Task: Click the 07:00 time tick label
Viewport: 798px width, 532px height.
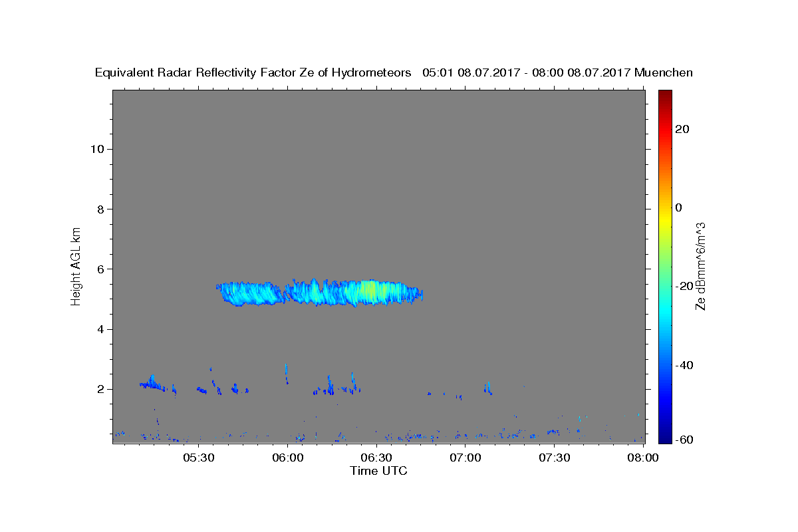Action: pyautogui.click(x=465, y=458)
